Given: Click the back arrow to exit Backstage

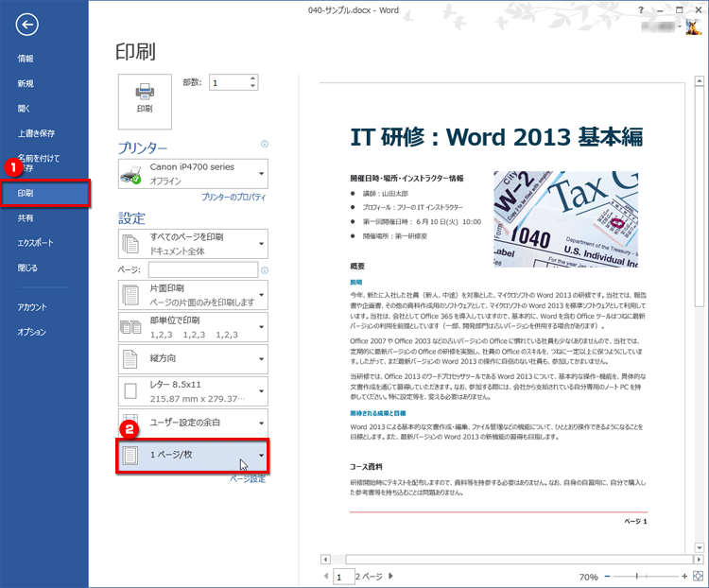Looking at the screenshot, I should [27, 25].
